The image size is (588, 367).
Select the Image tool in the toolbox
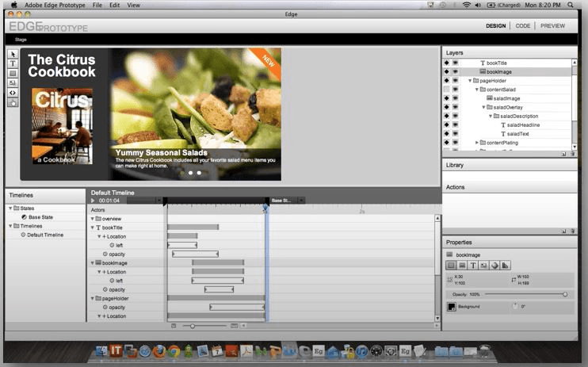pyautogui.click(x=13, y=82)
